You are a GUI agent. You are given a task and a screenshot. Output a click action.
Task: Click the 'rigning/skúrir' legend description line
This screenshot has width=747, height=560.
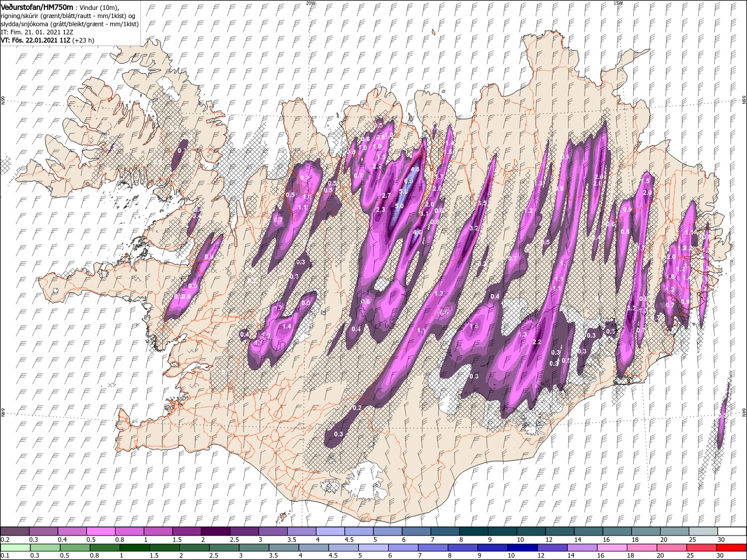68,15
